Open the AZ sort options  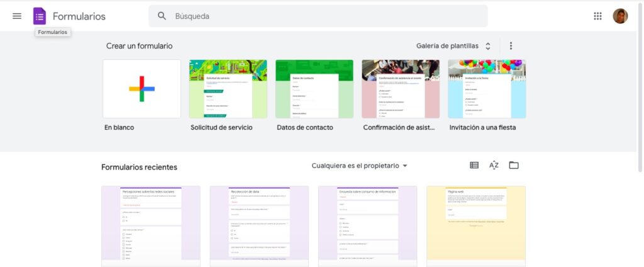pos(494,166)
